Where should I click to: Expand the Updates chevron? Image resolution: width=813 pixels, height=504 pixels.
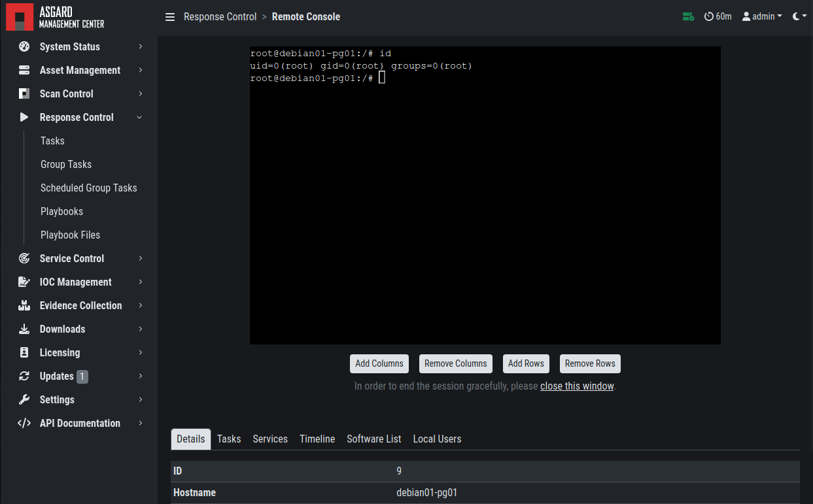point(141,376)
